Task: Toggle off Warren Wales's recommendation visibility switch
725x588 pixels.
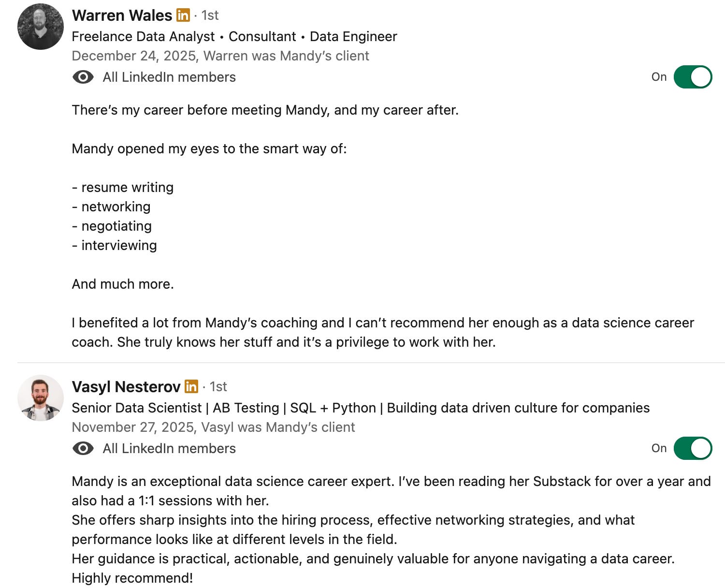Action: (x=693, y=77)
